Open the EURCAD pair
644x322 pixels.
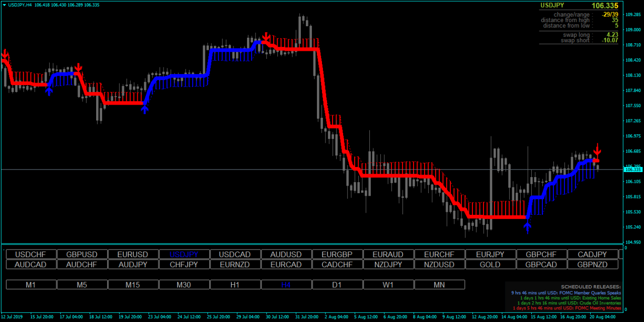pyautogui.click(x=286, y=265)
